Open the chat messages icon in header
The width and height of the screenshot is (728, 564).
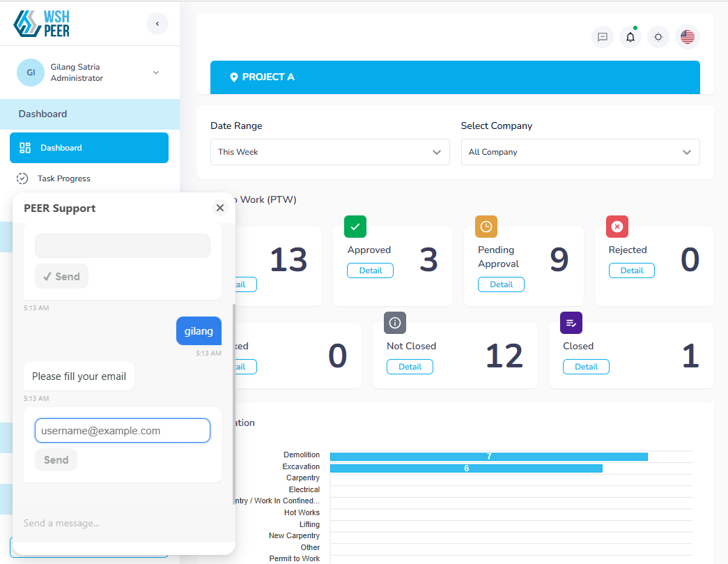pyautogui.click(x=603, y=37)
